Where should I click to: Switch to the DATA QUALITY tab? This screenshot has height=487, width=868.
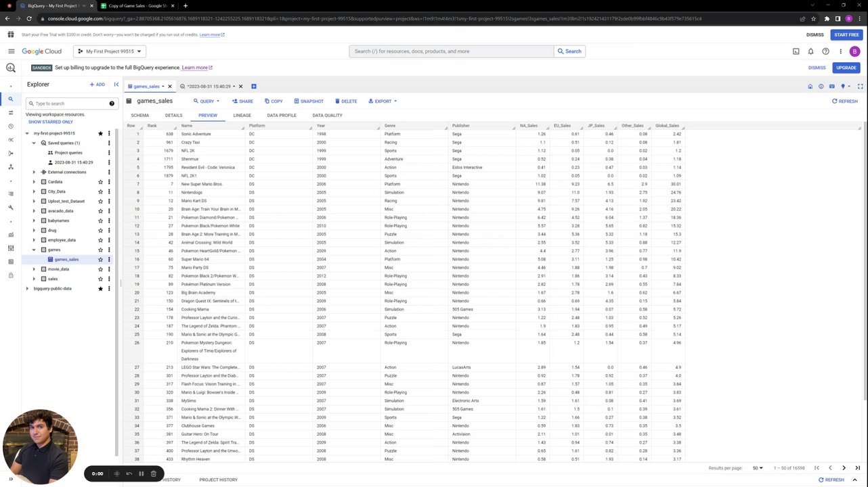click(327, 116)
